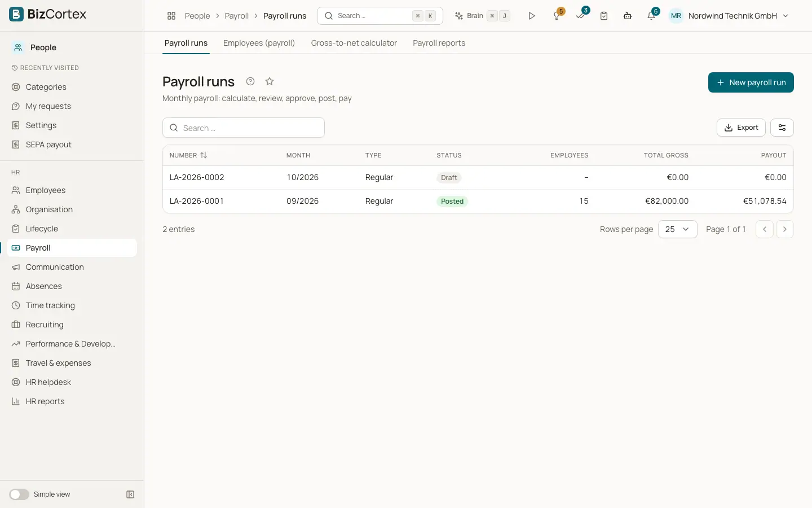The height and width of the screenshot is (508, 812).
Task: Go to previous page arrow
Action: coord(765,229)
